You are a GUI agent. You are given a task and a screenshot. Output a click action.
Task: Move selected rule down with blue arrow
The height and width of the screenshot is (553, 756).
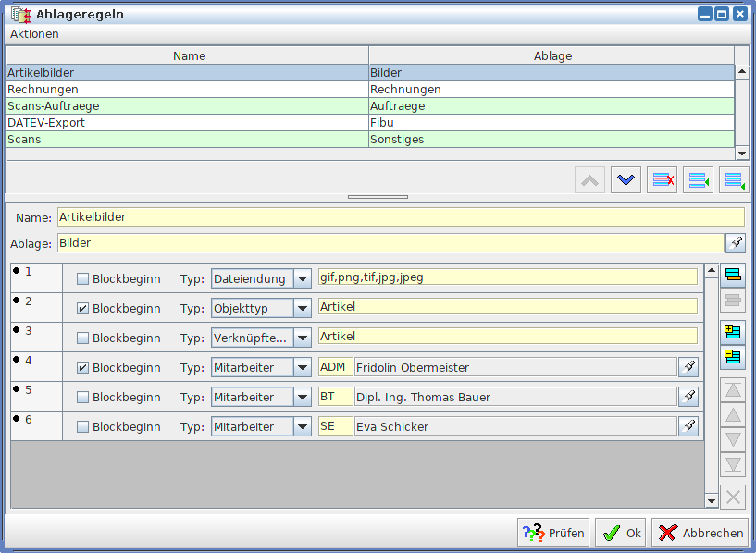626,180
